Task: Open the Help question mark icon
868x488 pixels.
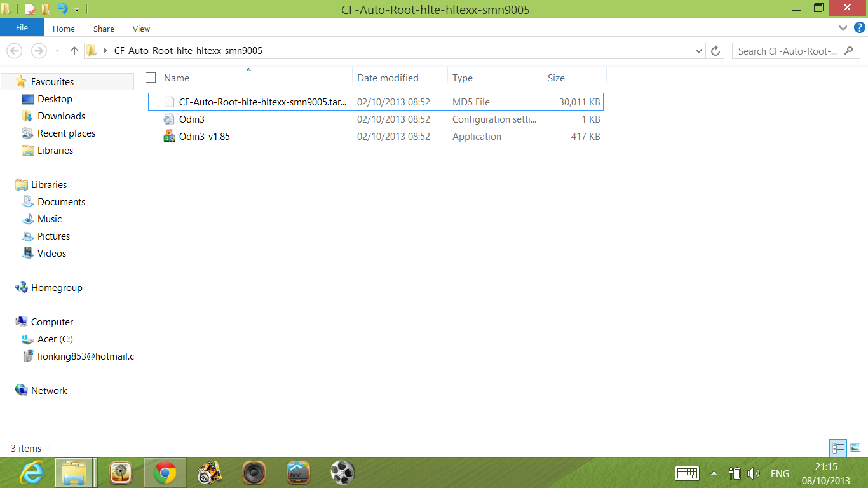Action: pyautogui.click(x=860, y=28)
